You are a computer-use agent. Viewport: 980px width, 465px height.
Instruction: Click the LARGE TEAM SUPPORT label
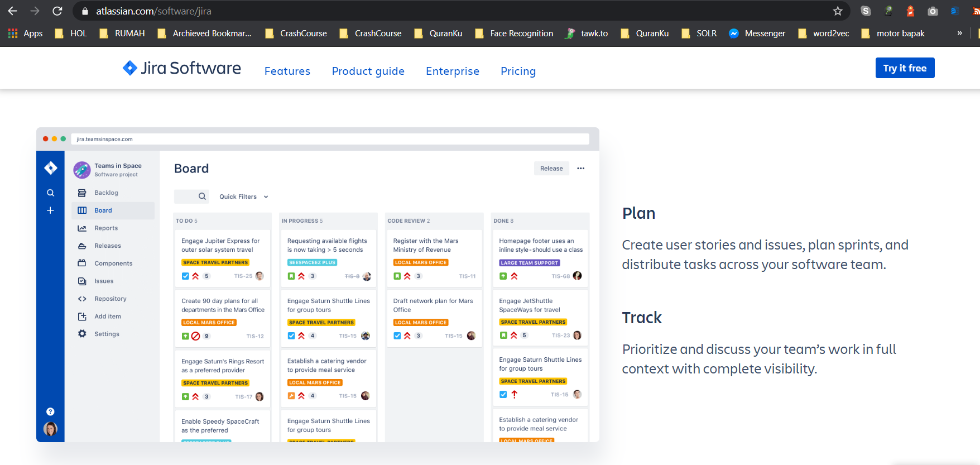pos(530,263)
